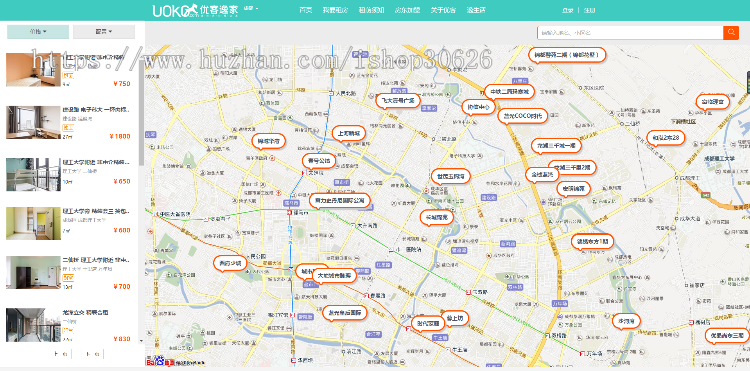
Task: Click the 登录 login link
Action: coord(568,10)
